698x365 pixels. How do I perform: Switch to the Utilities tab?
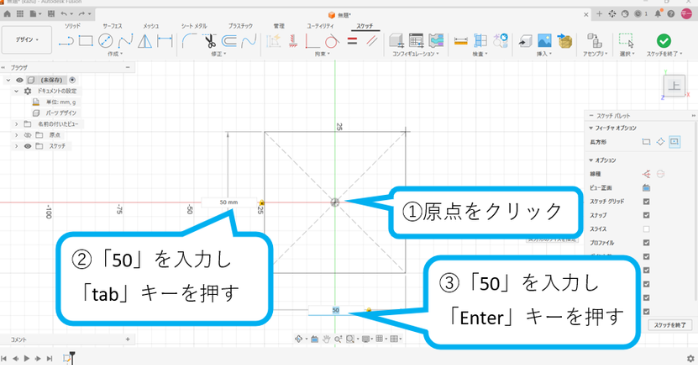click(320, 26)
